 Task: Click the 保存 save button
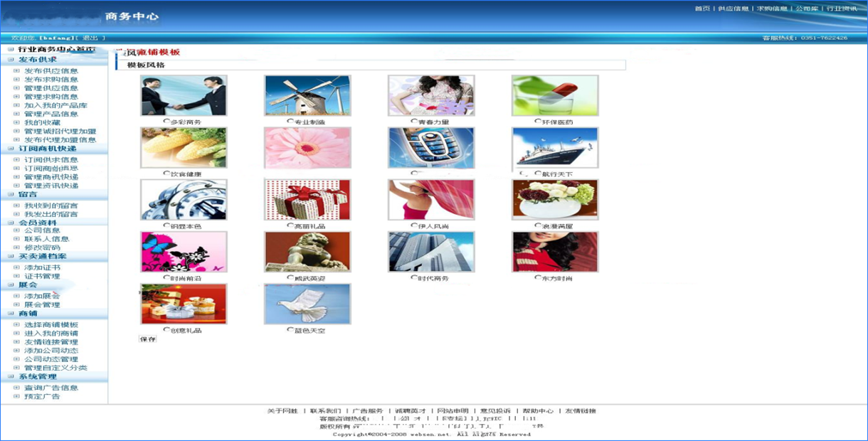click(x=148, y=339)
